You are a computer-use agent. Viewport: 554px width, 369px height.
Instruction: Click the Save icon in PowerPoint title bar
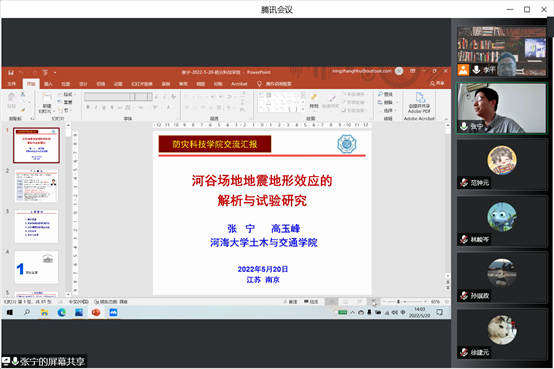coord(11,72)
